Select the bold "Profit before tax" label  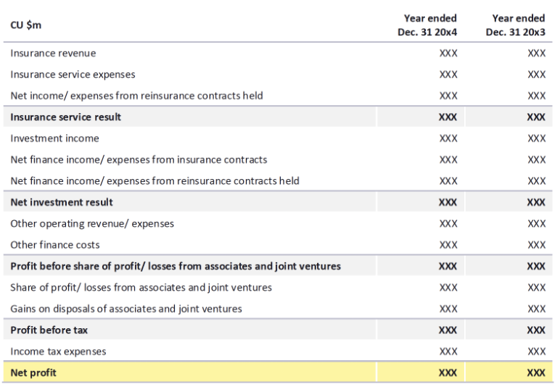[48, 330]
